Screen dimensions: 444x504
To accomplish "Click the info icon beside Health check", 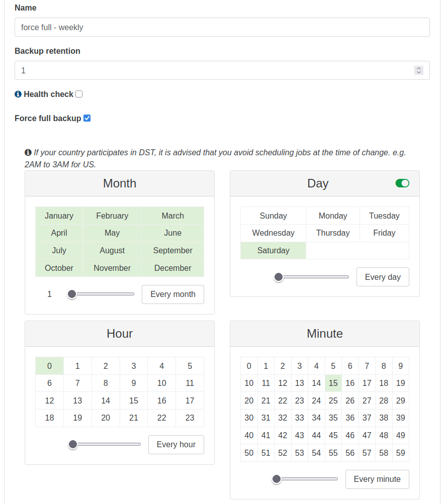I will click(18, 94).
